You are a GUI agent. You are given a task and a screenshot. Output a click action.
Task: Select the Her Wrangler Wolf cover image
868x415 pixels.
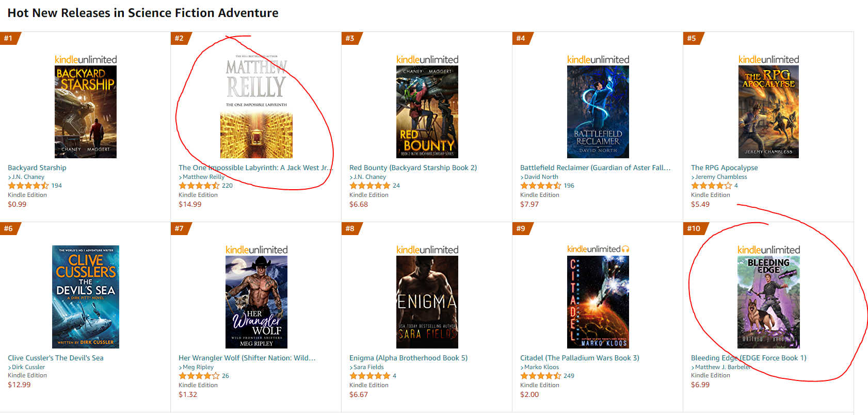pyautogui.click(x=256, y=302)
